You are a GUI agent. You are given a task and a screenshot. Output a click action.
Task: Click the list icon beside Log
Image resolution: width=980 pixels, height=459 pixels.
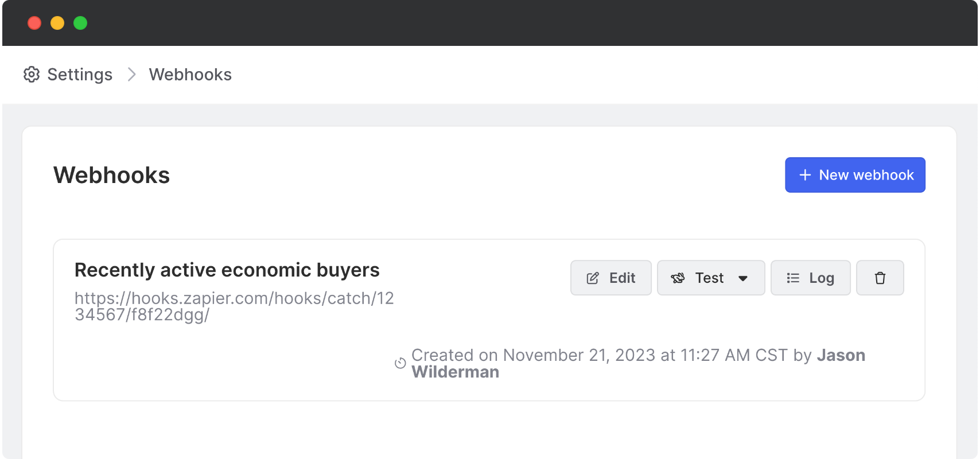(x=793, y=278)
